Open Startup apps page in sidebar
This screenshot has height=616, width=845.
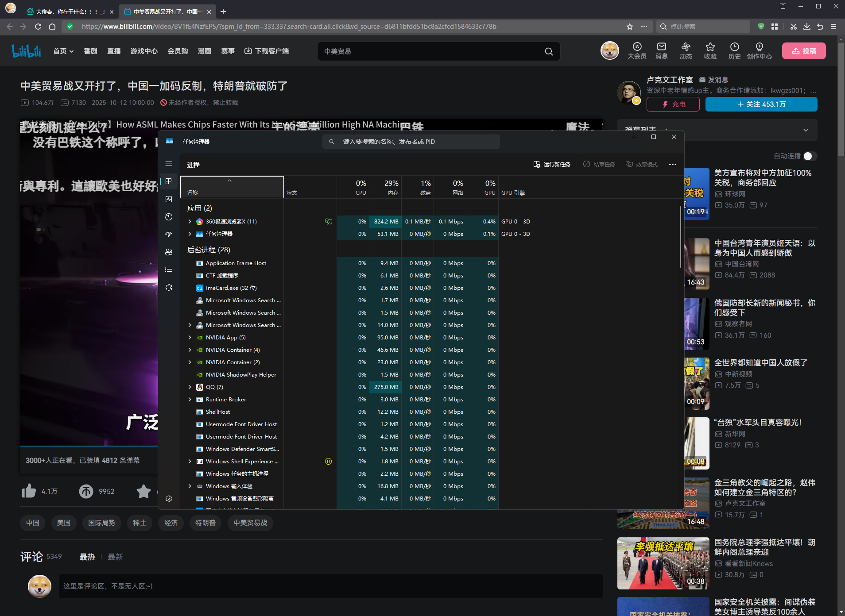coord(169,234)
